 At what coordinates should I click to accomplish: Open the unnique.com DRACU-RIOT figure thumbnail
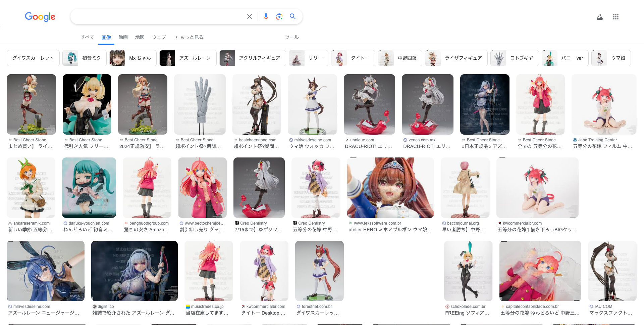coord(369,104)
